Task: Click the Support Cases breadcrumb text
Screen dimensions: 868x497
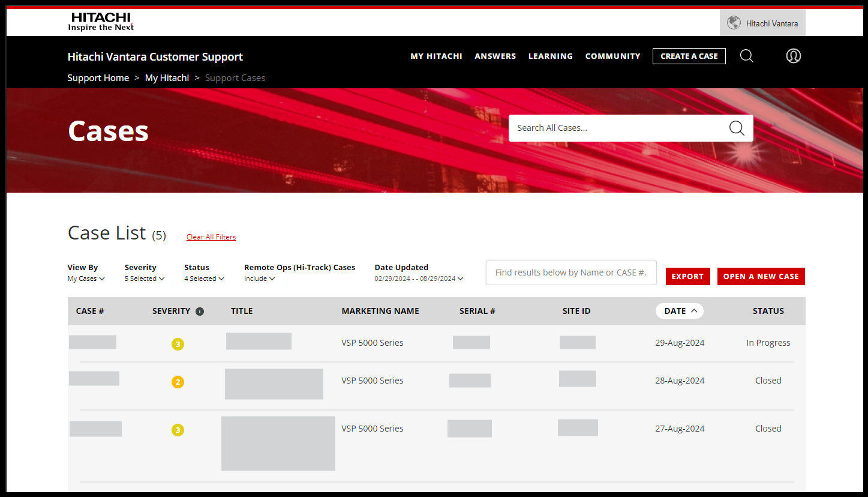Action: pyautogui.click(x=235, y=78)
